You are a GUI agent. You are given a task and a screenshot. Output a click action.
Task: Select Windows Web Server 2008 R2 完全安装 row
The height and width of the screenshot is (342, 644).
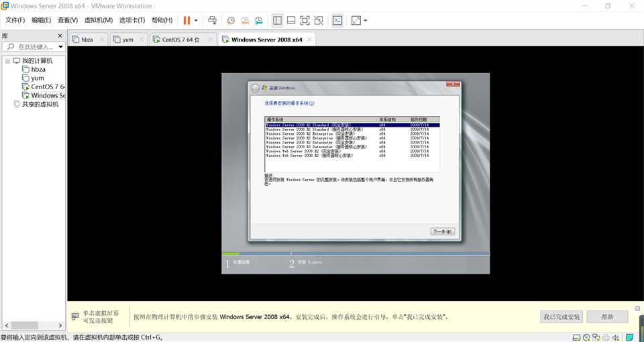point(352,151)
